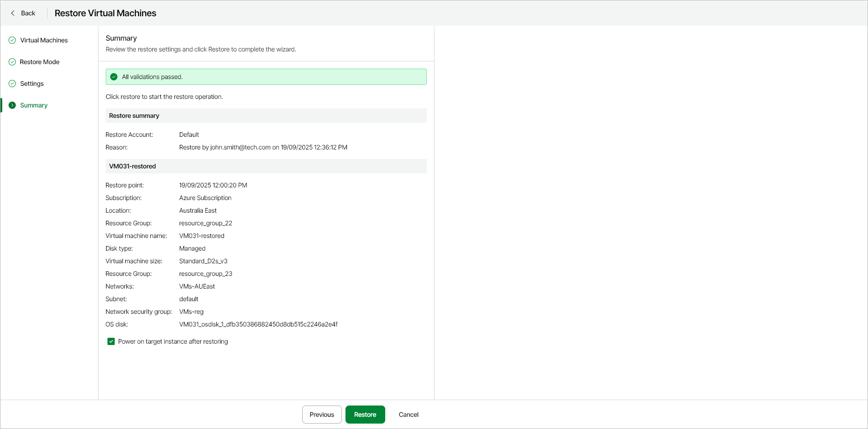The height and width of the screenshot is (429, 868).
Task: Click the Settings step checkmark icon
Action: pos(12,84)
